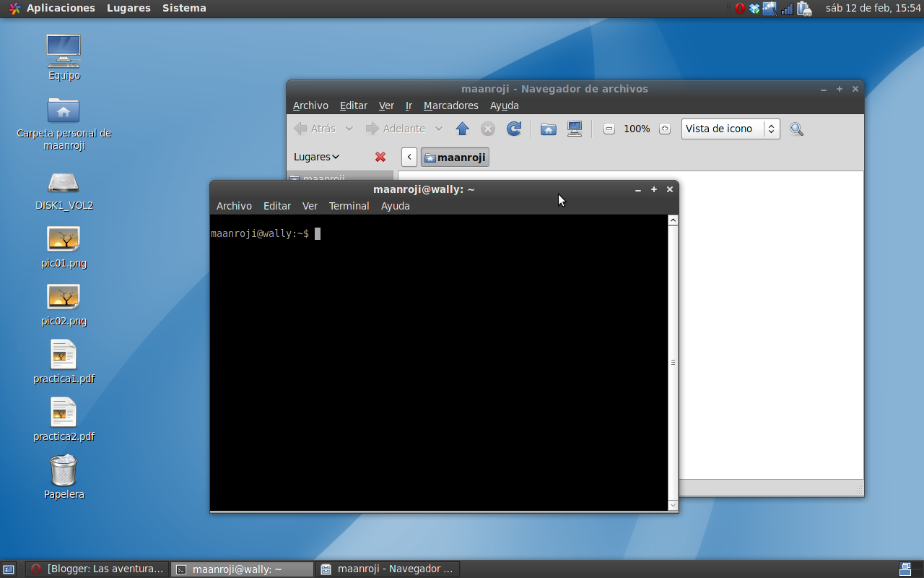Maximize the terminal window
The width and height of the screenshot is (924, 578).
[x=654, y=189]
